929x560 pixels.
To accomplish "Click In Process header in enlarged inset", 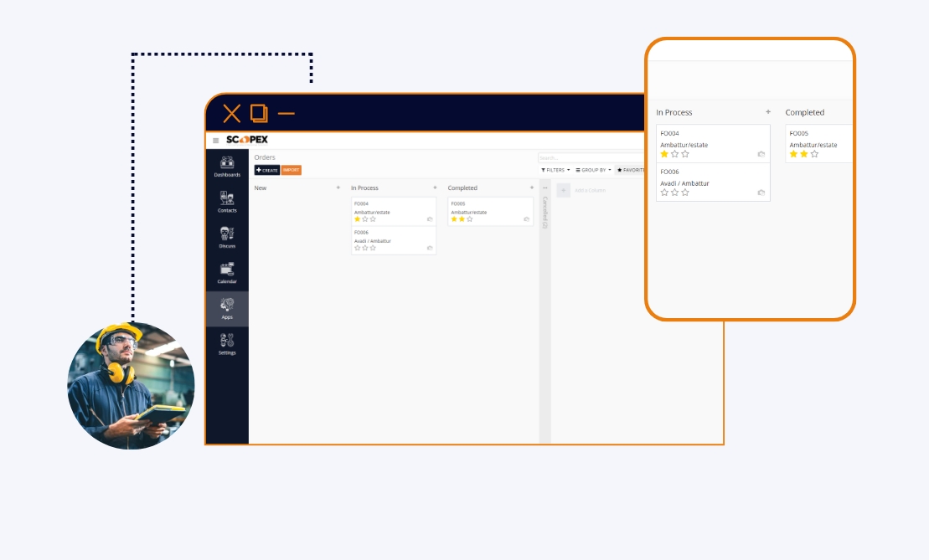I will (x=674, y=112).
